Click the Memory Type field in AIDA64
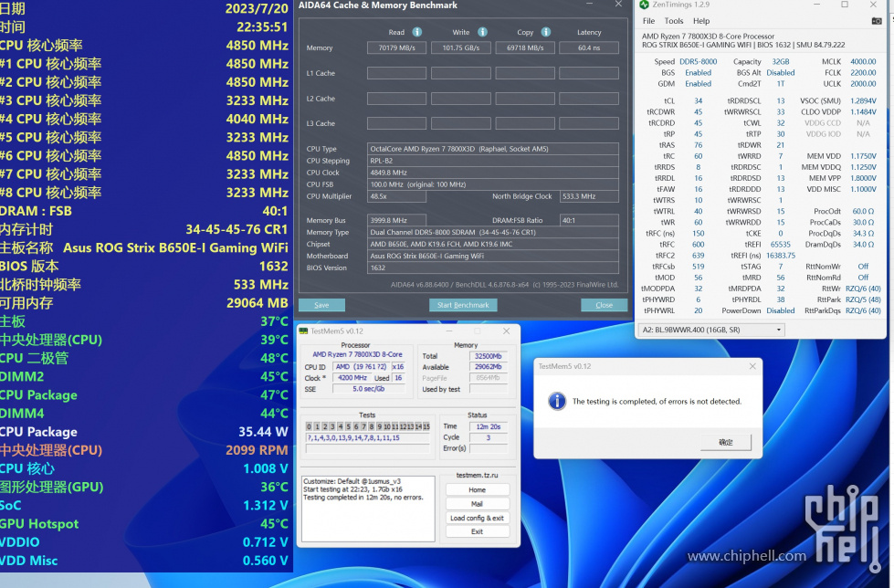The height and width of the screenshot is (588, 894). pos(492,232)
